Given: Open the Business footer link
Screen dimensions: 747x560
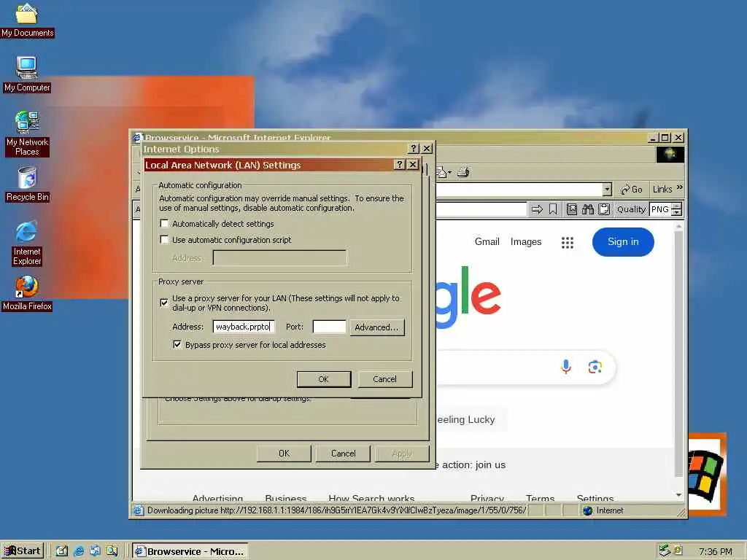Looking at the screenshot, I should click(x=285, y=497).
